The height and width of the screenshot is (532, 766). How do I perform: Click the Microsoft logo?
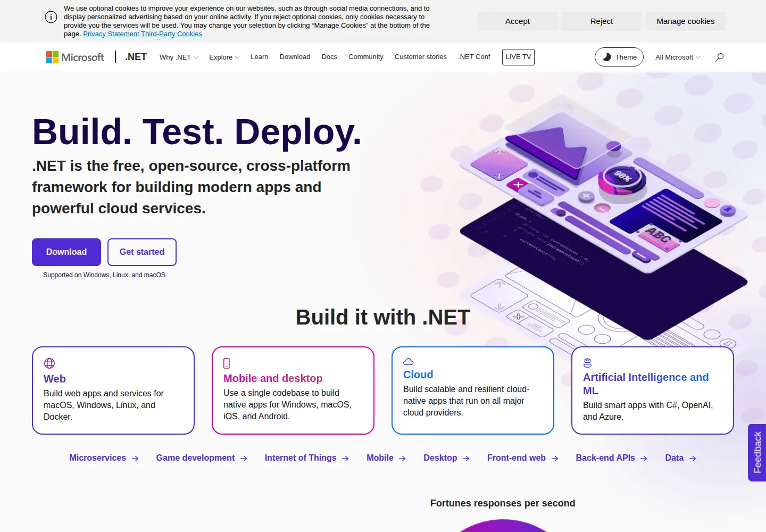point(75,57)
